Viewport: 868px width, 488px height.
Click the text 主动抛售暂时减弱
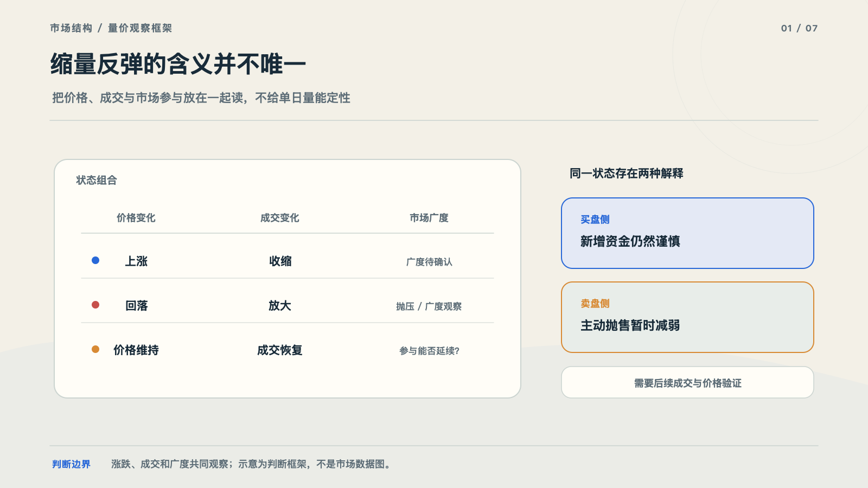pyautogui.click(x=630, y=325)
